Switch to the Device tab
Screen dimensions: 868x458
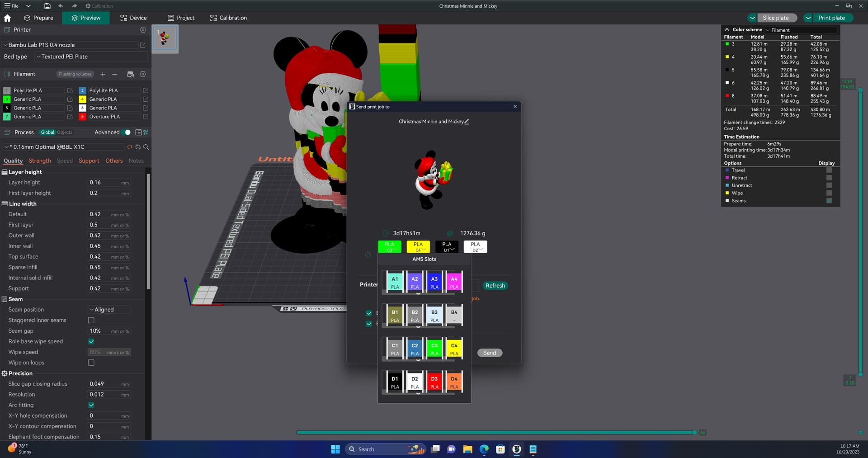point(133,18)
